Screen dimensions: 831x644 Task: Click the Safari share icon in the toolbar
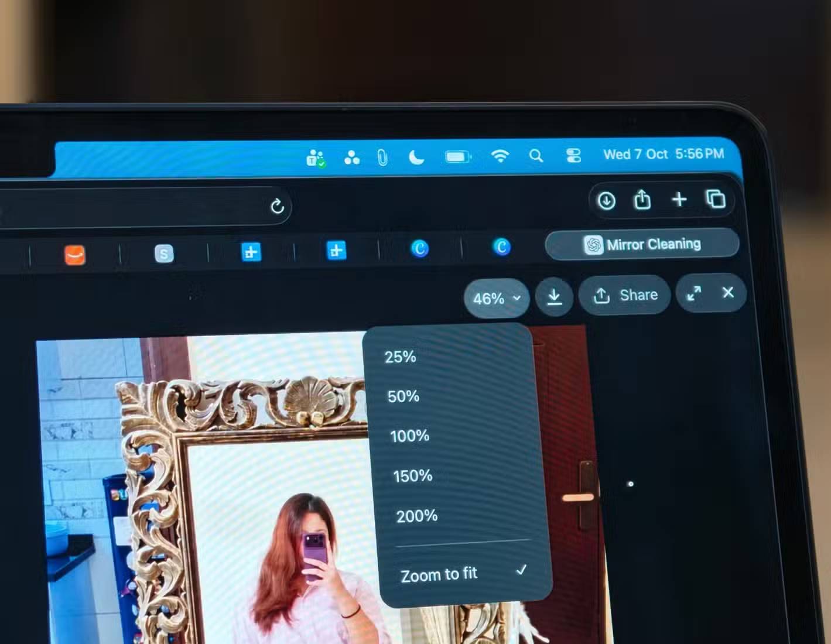pos(642,200)
